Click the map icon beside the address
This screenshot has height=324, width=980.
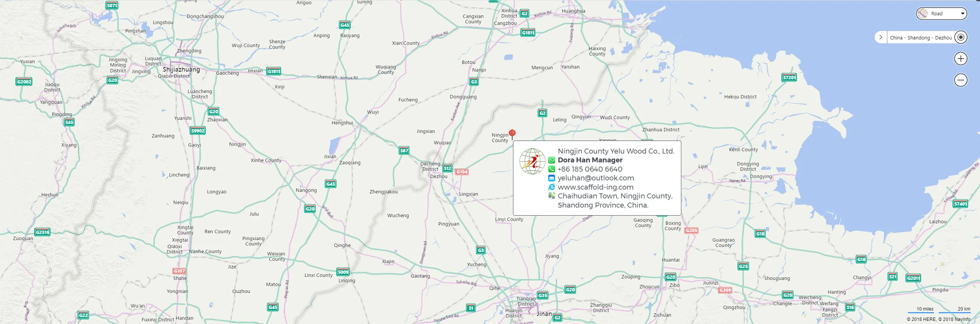(x=552, y=196)
